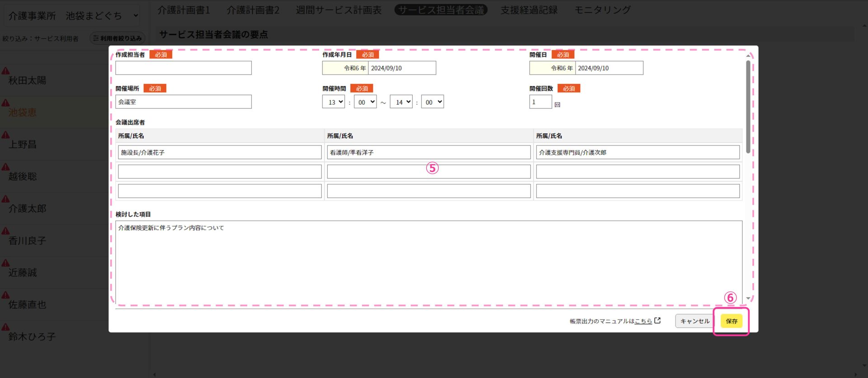The width and height of the screenshot is (868, 378).
Task: Open the manual link こちら
Action: [643, 321]
